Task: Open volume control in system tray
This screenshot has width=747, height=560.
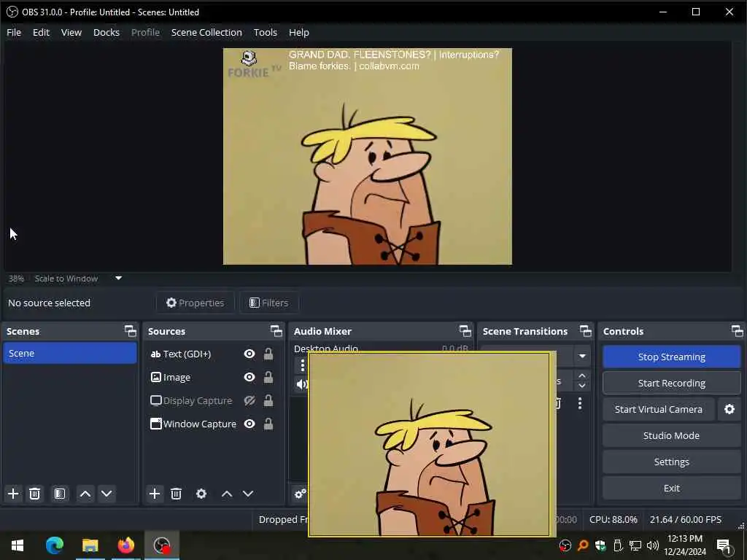Action: (652, 545)
